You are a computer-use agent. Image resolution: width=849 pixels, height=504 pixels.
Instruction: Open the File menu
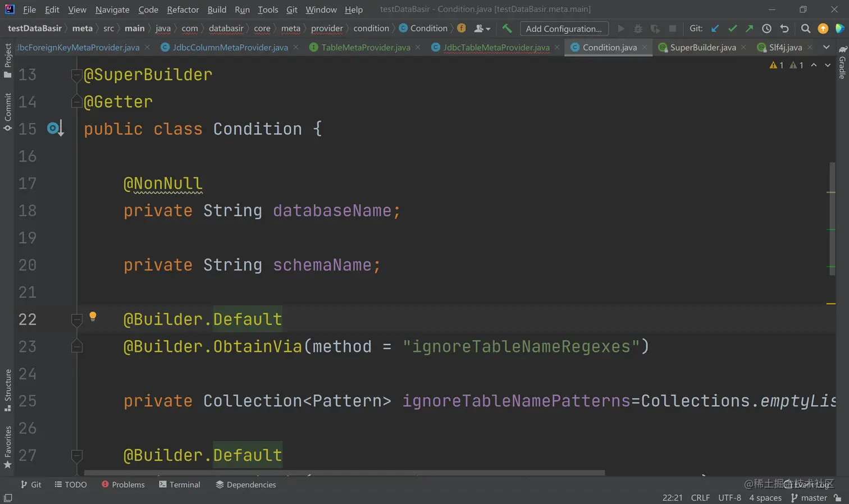point(29,10)
